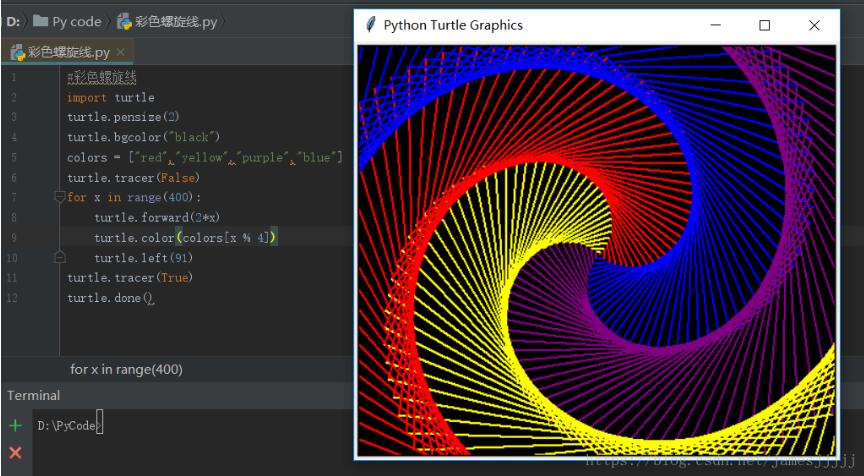
Task: Click the Terminal panel title
Action: click(34, 396)
